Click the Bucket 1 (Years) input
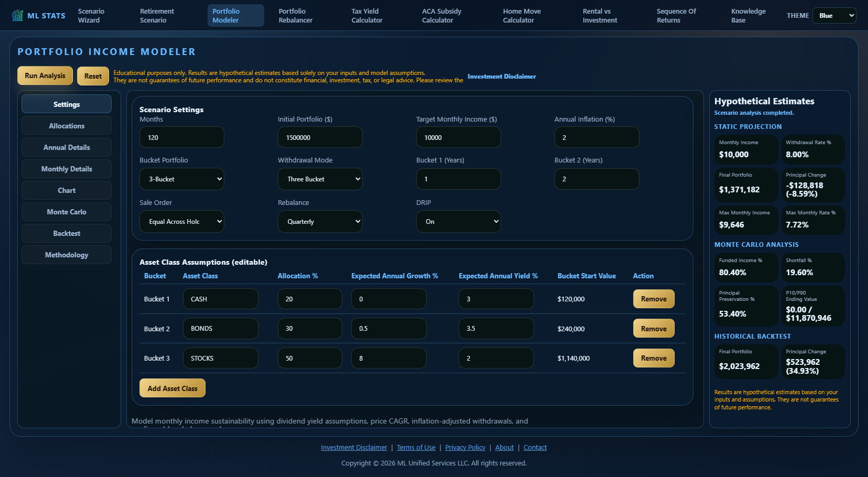Image resolution: width=868 pixels, height=477 pixels. [459, 179]
